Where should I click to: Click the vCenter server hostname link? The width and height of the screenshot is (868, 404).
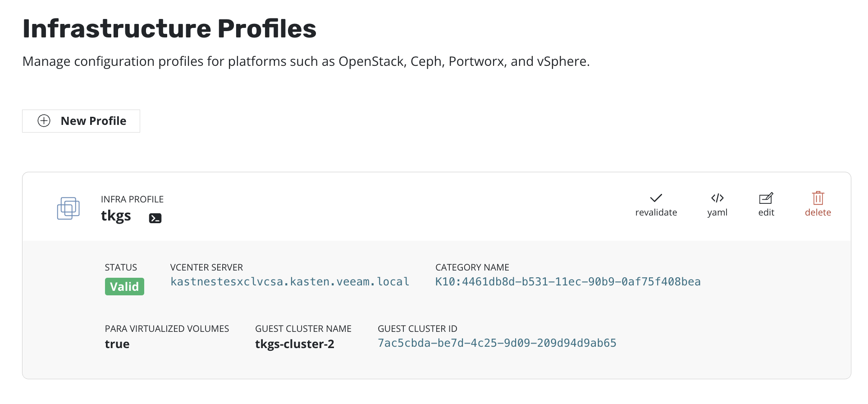coord(290,282)
